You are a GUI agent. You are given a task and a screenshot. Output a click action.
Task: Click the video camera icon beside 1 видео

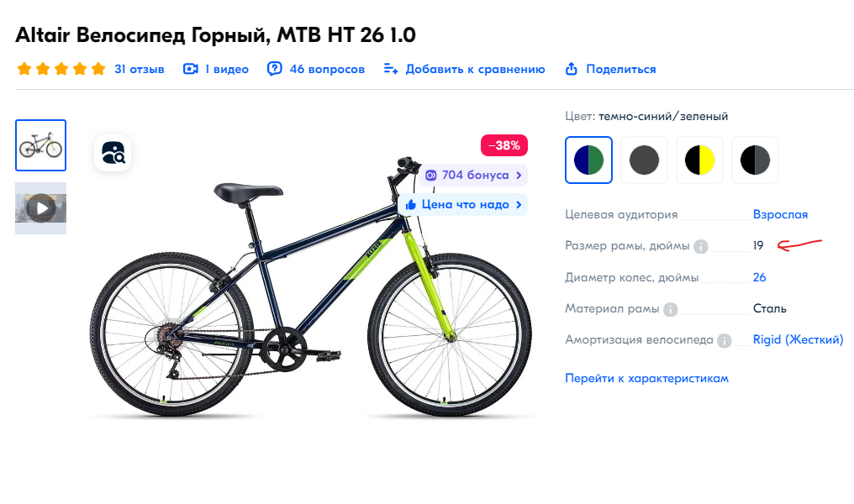(191, 69)
